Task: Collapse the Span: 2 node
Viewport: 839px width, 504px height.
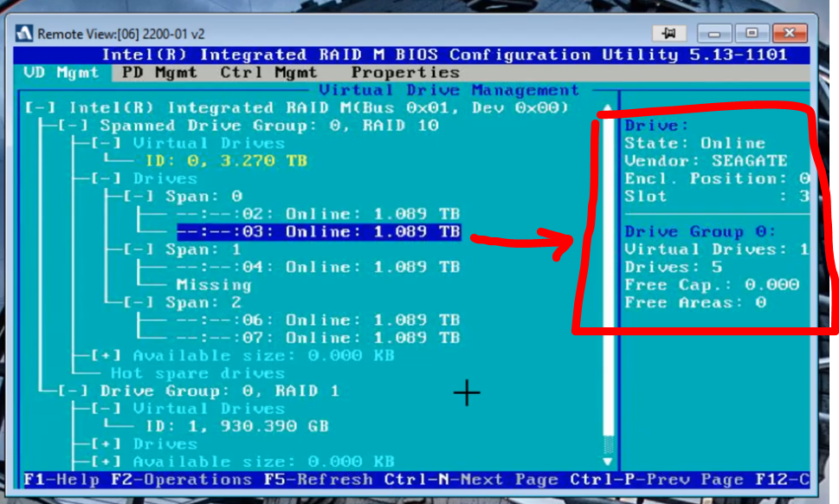Action: point(139,302)
